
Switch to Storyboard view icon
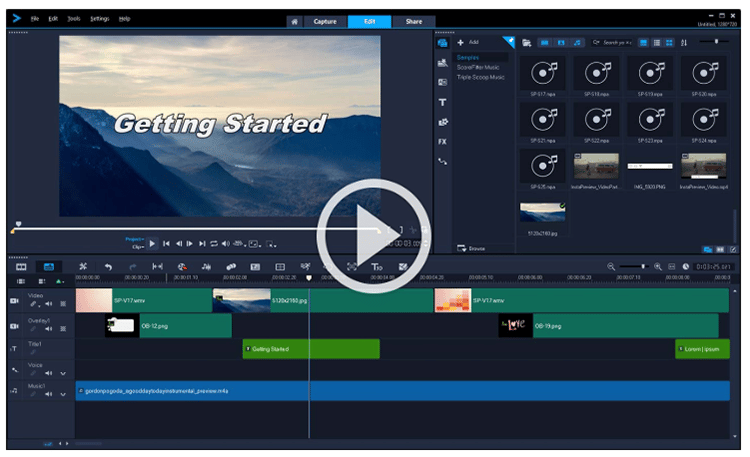point(20,267)
